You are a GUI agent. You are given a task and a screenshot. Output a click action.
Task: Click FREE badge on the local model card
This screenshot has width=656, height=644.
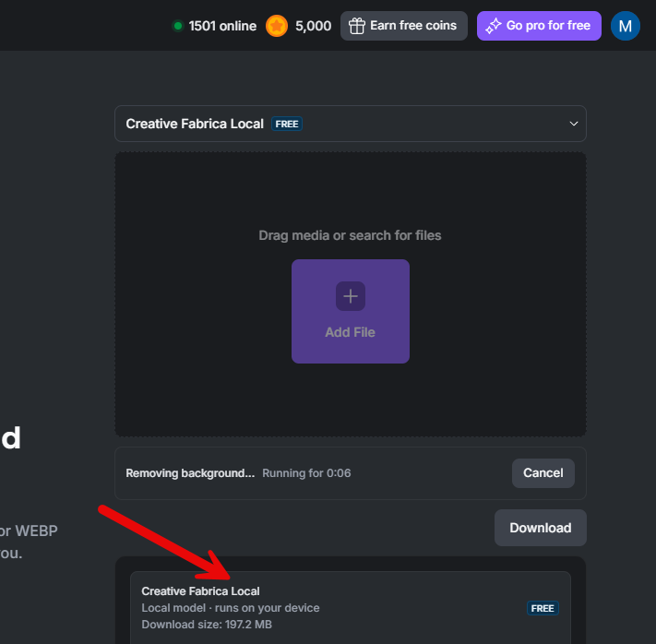pyautogui.click(x=543, y=608)
